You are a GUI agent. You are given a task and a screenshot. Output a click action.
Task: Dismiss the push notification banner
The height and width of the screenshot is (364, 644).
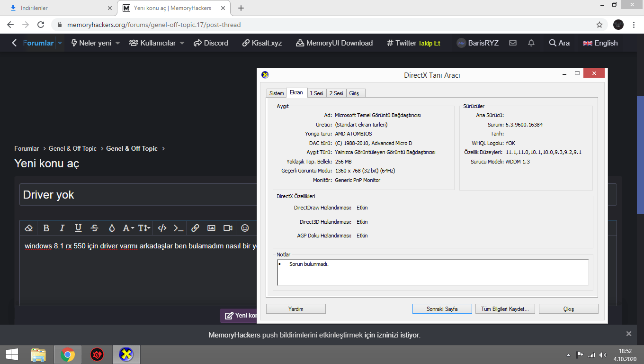click(629, 334)
